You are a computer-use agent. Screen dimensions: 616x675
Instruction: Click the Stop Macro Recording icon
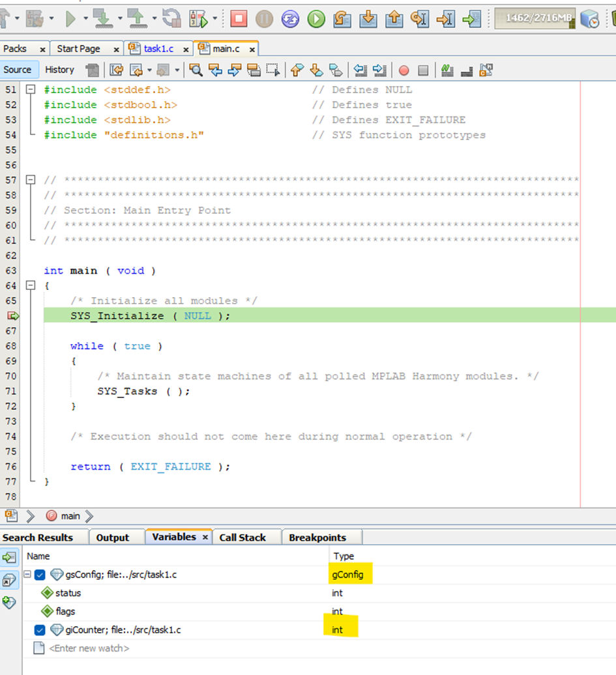[424, 70]
